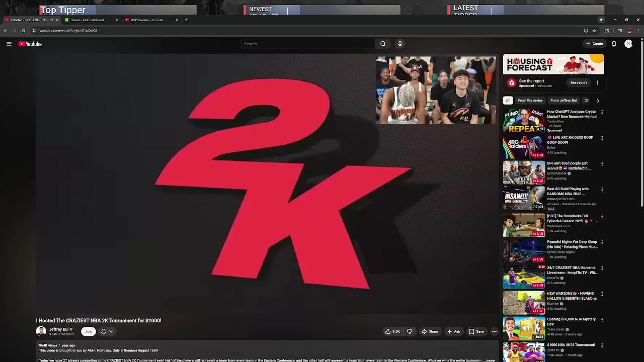The width and height of the screenshot is (644, 362).
Task: Reload the page
Action: [23, 31]
